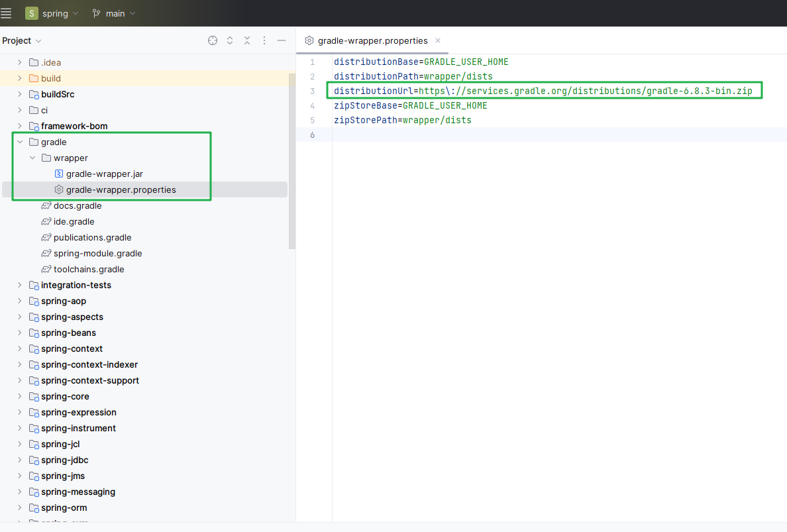Screen dimensions: 787x532
Task: Open the Project view selector dropdown
Action: click(22, 40)
